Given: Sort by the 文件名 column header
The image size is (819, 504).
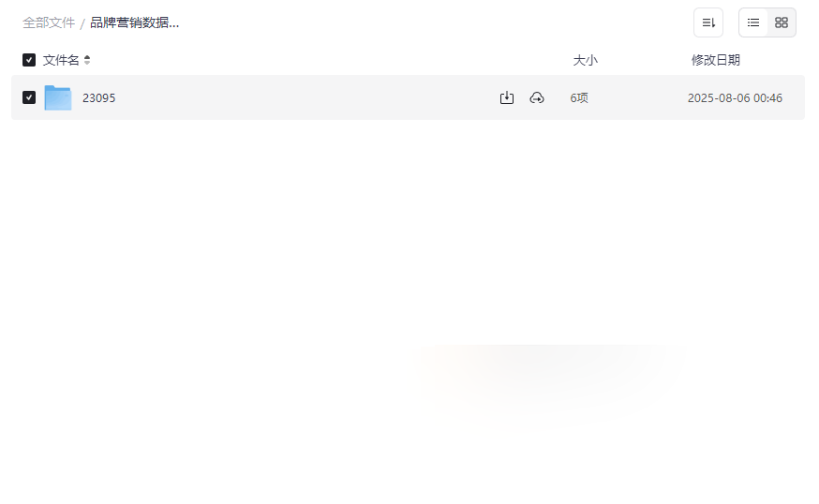Looking at the screenshot, I should [x=61, y=60].
